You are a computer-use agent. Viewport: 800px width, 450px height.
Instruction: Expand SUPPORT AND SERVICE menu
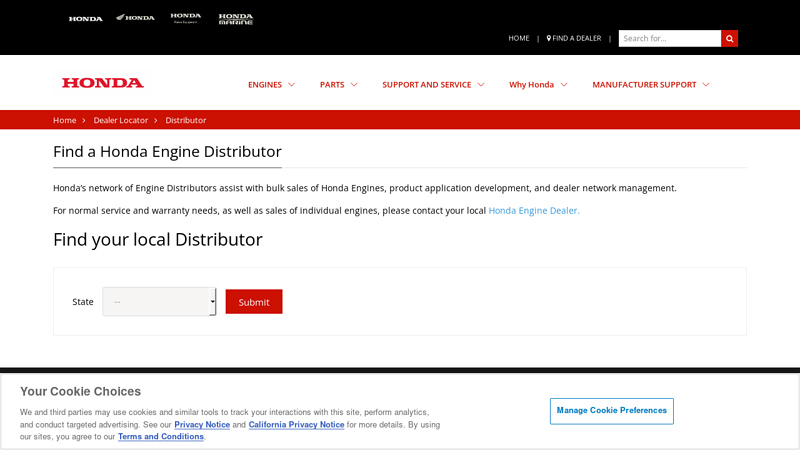click(x=433, y=85)
